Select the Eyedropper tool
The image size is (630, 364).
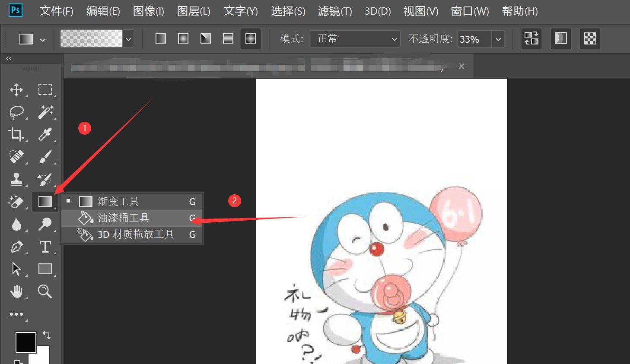(x=45, y=134)
